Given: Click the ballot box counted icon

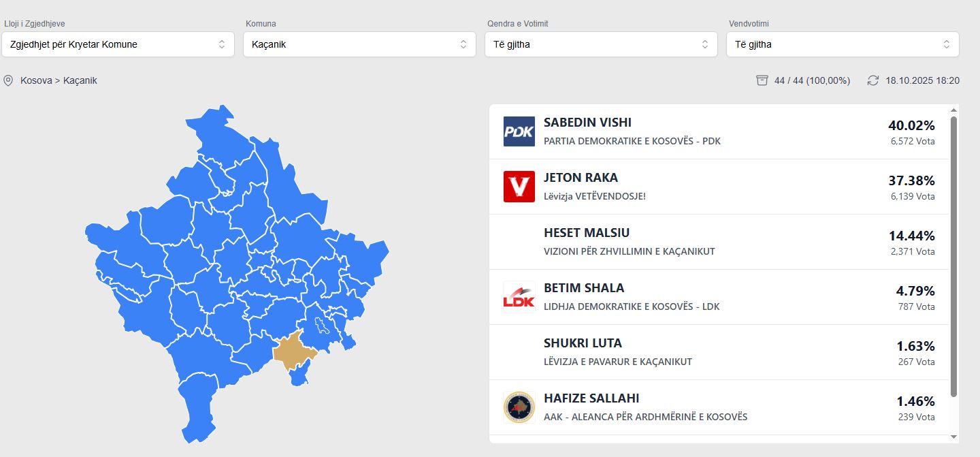Looking at the screenshot, I should (x=762, y=80).
